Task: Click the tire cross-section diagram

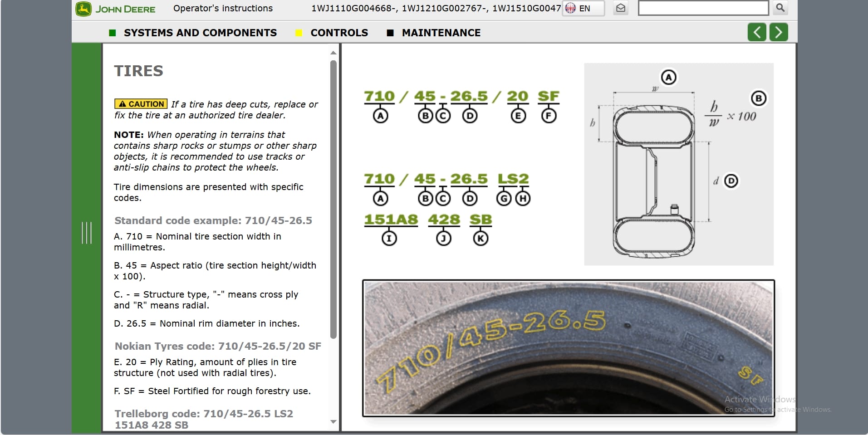Action: click(x=679, y=164)
